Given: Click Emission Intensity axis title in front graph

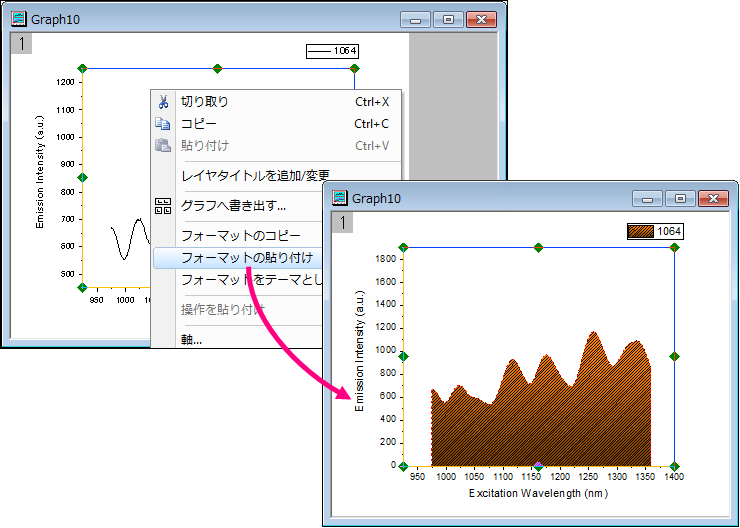Looking at the screenshot, I should coord(360,352).
